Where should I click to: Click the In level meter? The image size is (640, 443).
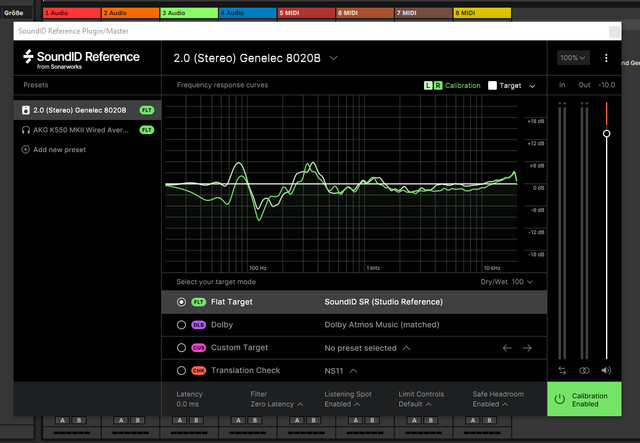(x=562, y=231)
